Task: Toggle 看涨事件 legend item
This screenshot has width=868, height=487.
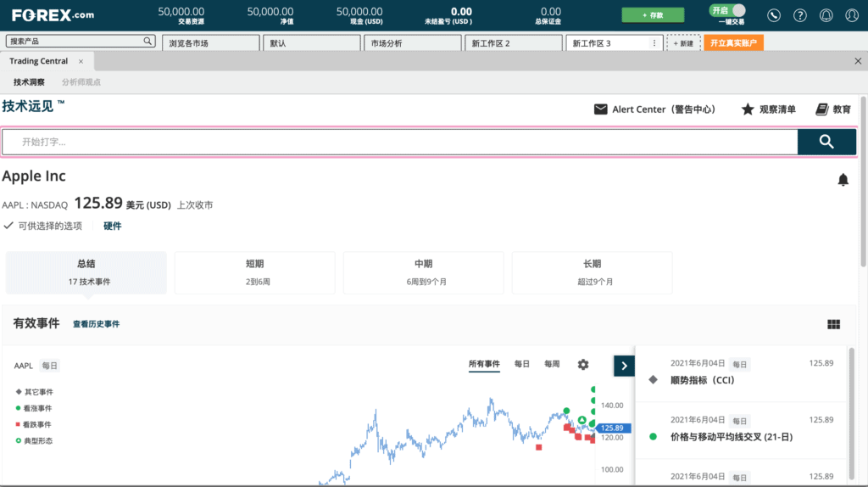Action: pos(34,408)
